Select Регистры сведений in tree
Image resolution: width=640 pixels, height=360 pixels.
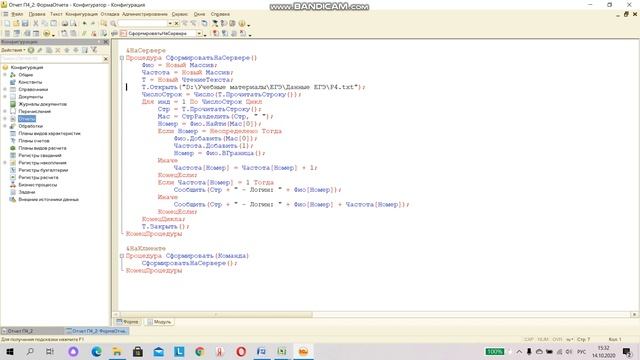[x=40, y=156]
